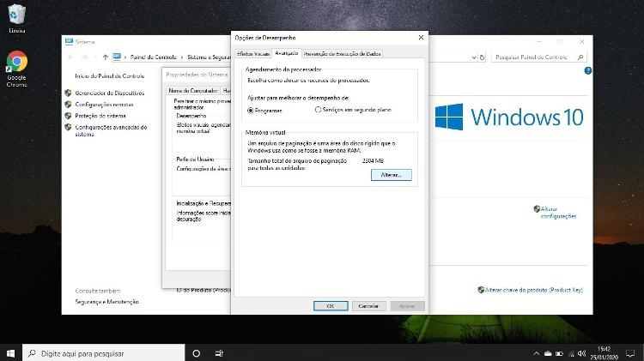Switch to the Efeitos Visuais tab
This screenshot has height=361, width=644.
253,54
